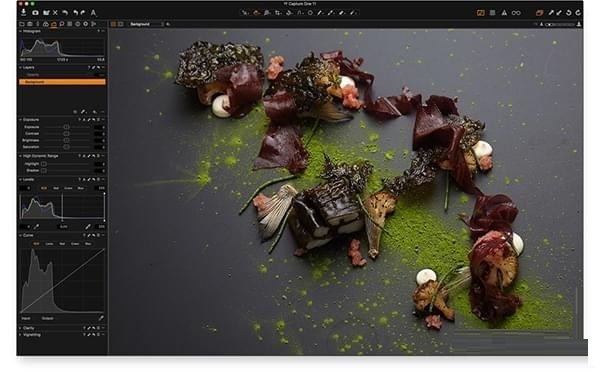The height and width of the screenshot is (380, 600).
Task: Select the Red channel tab in Levels
Action: [x=56, y=188]
